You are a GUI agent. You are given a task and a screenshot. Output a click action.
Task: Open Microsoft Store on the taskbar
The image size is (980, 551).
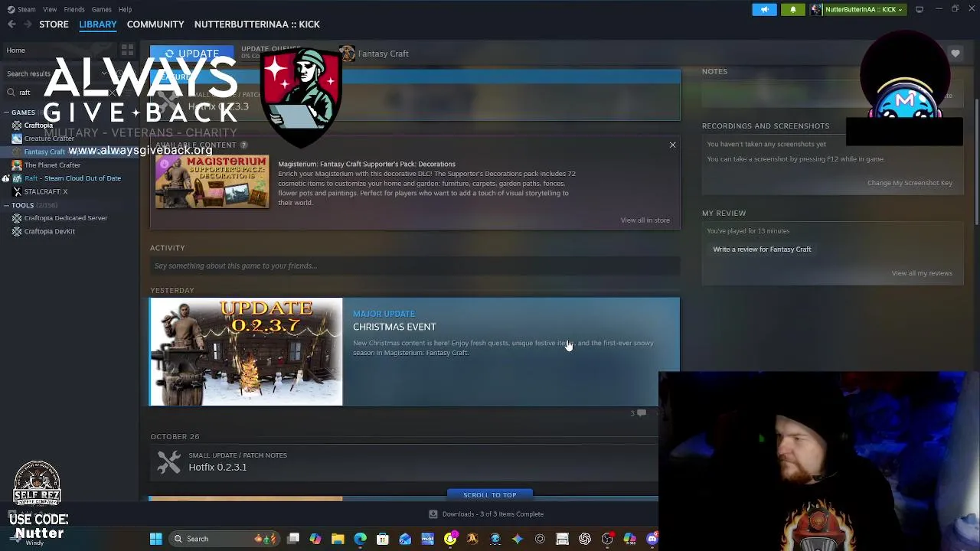383,539
